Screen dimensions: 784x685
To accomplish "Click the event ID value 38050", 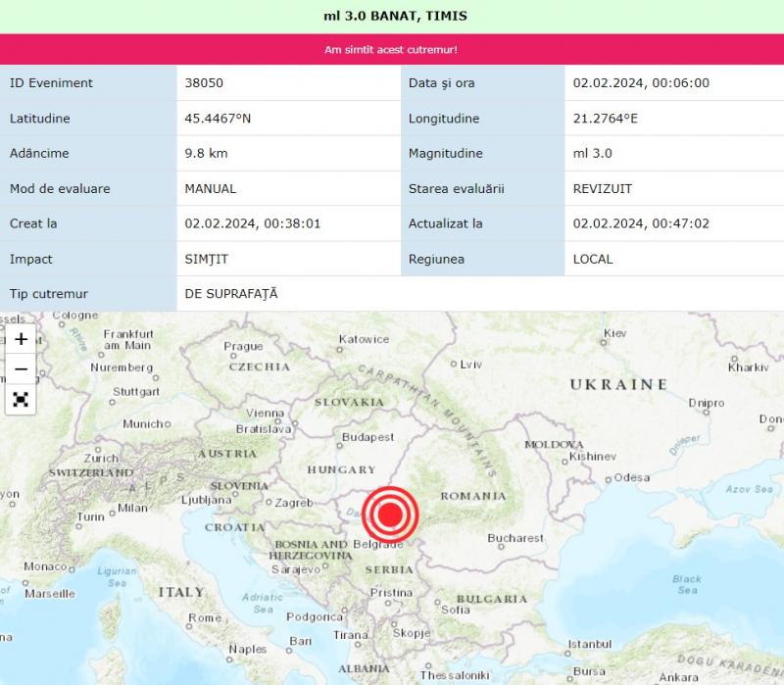I will [204, 83].
